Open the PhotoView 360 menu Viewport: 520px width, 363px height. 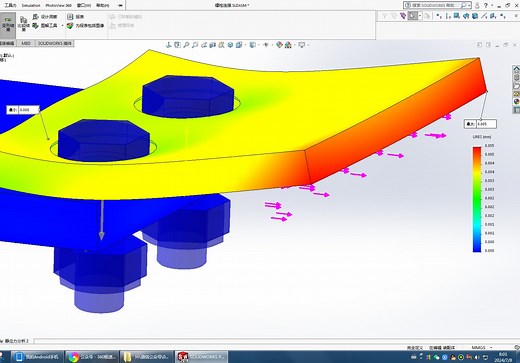point(59,5)
